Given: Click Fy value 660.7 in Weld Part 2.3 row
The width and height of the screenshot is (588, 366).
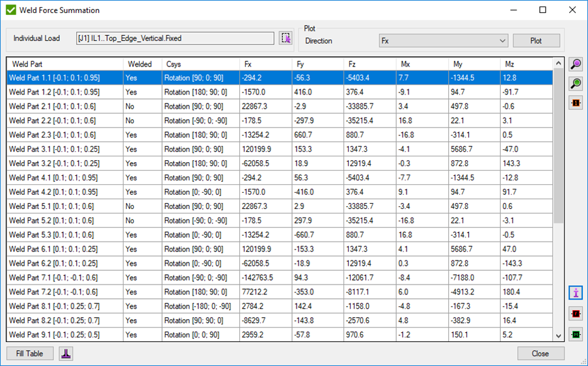Looking at the screenshot, I should click(317, 135).
